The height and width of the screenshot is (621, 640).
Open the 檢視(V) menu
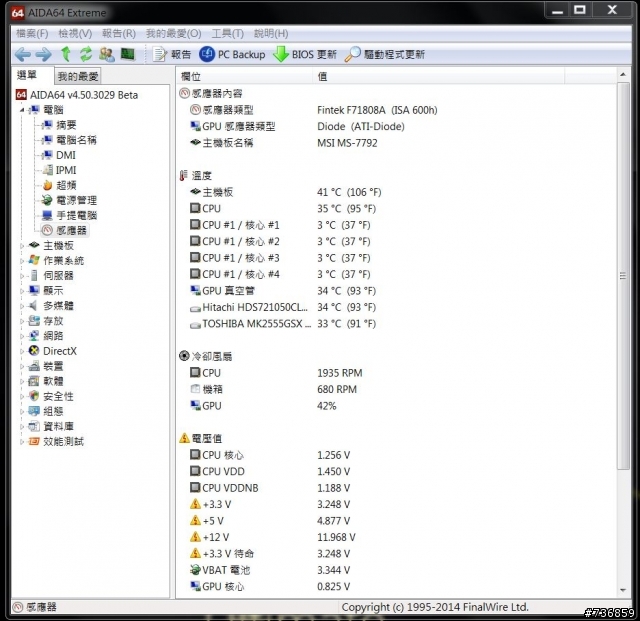[x=76, y=33]
